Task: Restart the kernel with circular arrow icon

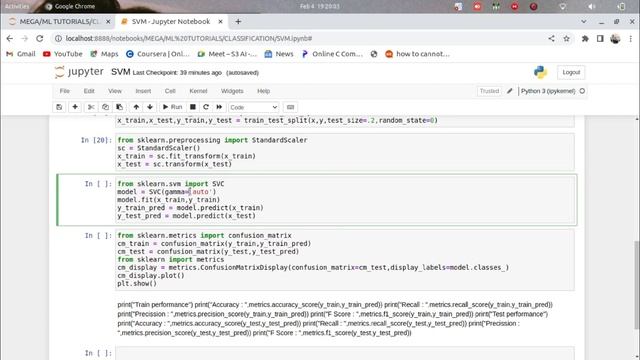Action: pyautogui.click(x=206, y=107)
